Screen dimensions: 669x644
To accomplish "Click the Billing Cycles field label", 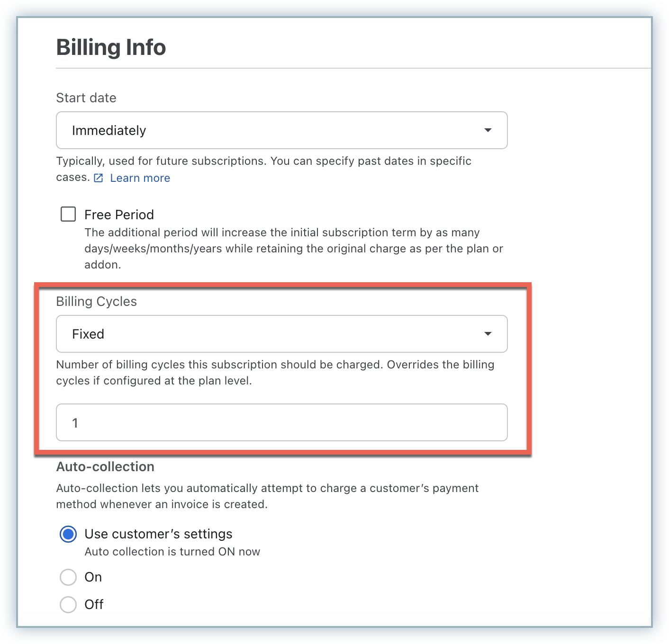I will (96, 302).
